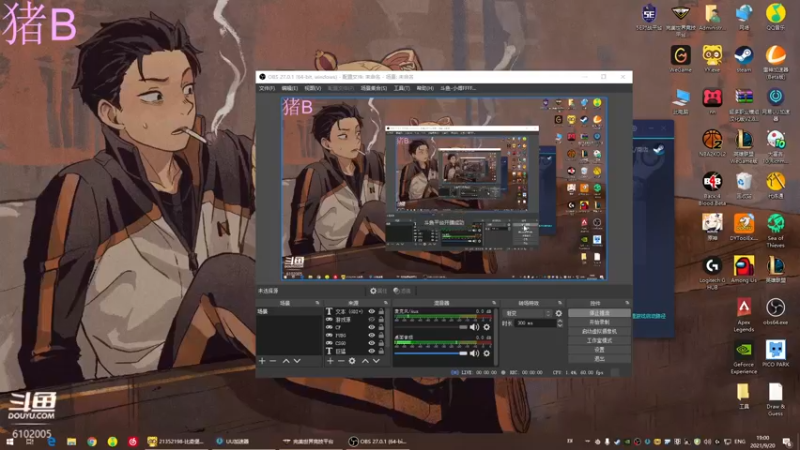Open the Edit menu in OBS

289,88
